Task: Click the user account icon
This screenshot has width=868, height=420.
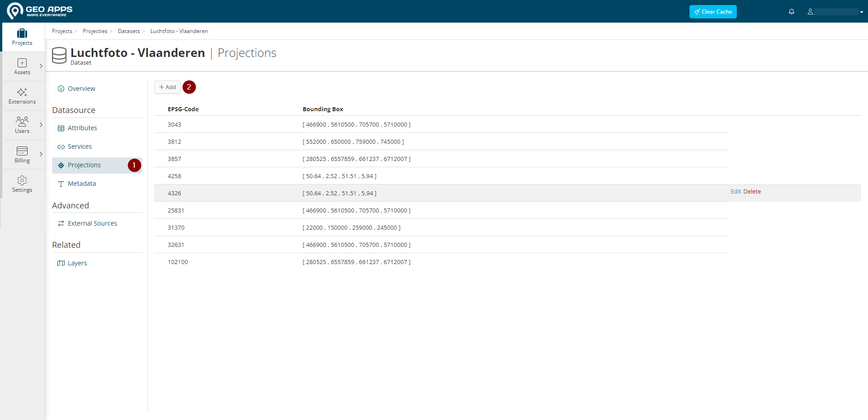Action: (x=811, y=12)
